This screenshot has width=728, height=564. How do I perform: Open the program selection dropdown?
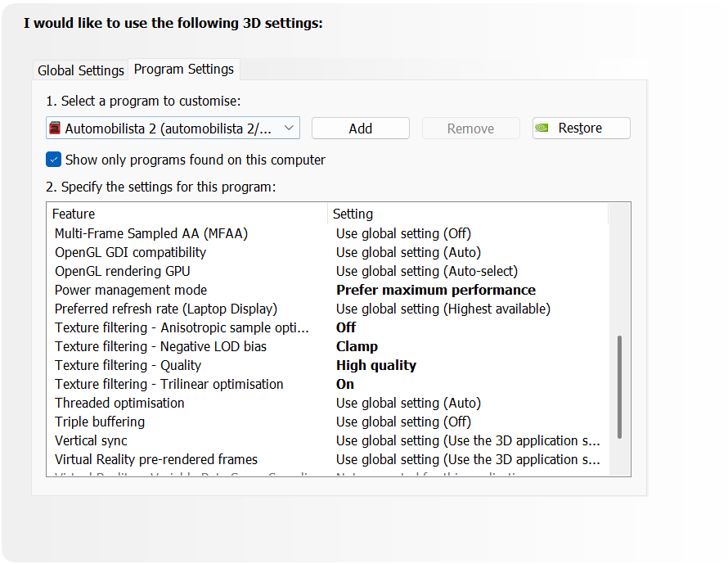pyautogui.click(x=288, y=129)
